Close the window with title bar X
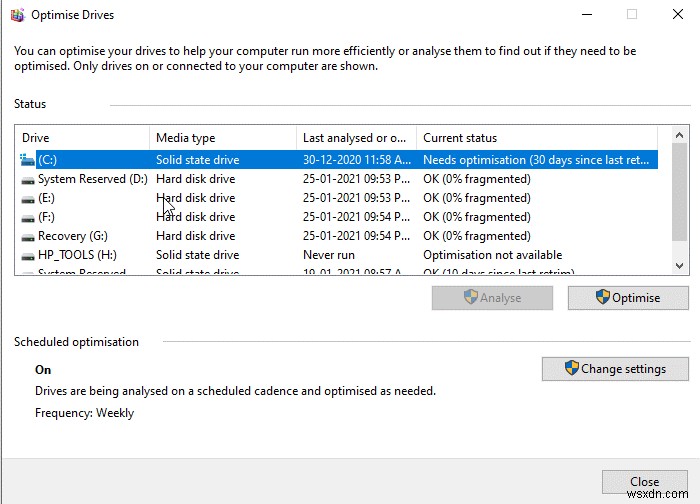Viewport: 700px width, 504px height. [x=678, y=14]
